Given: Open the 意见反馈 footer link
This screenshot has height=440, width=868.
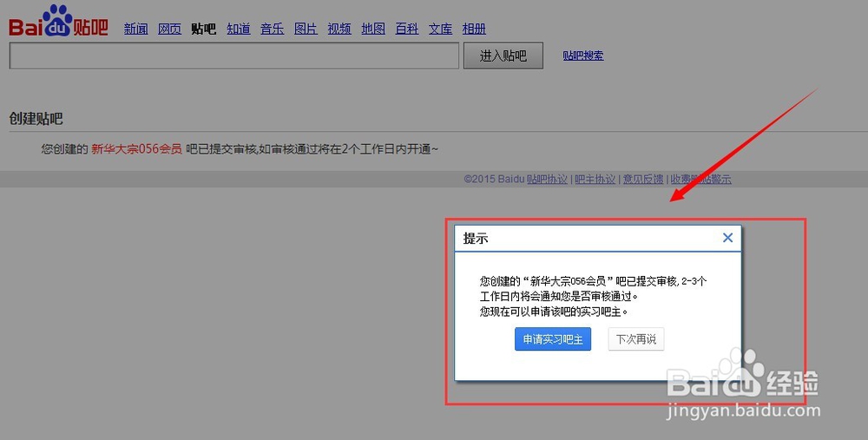Looking at the screenshot, I should pos(643,180).
